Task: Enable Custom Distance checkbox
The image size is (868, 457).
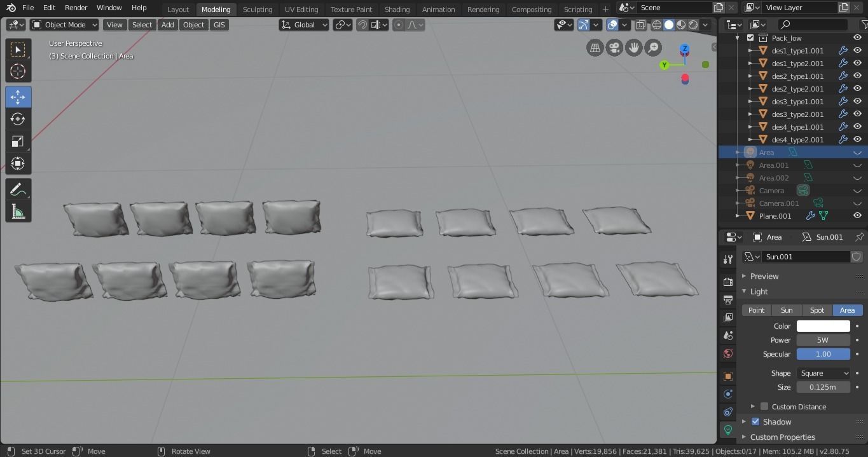Action: click(764, 406)
